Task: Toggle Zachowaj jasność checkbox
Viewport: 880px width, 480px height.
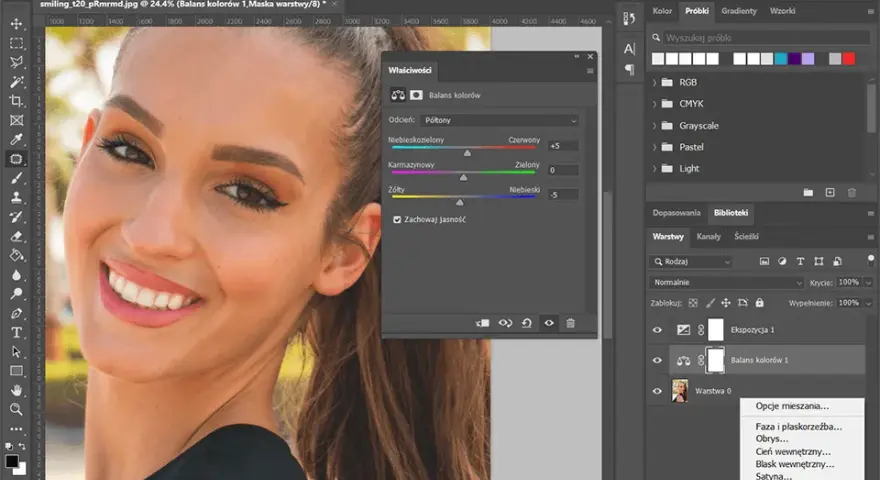Action: pyautogui.click(x=397, y=220)
